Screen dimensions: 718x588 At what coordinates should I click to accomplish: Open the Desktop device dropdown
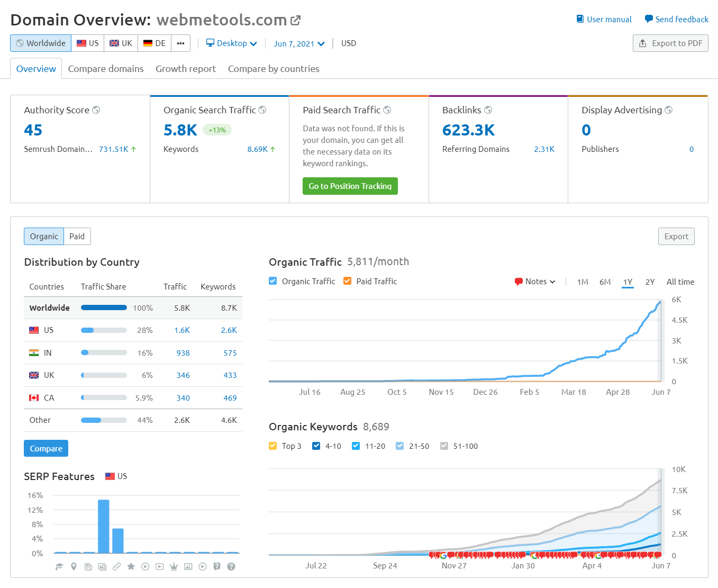231,43
